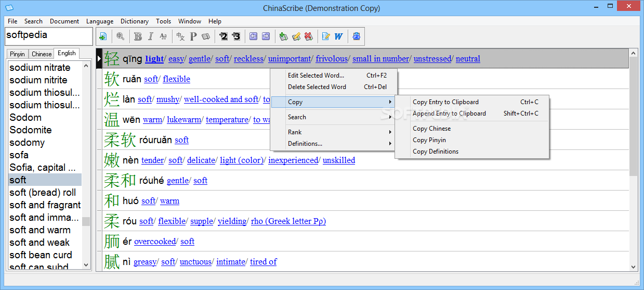
Task: Toggle bold formatting in the toolbar
Action: (138, 36)
